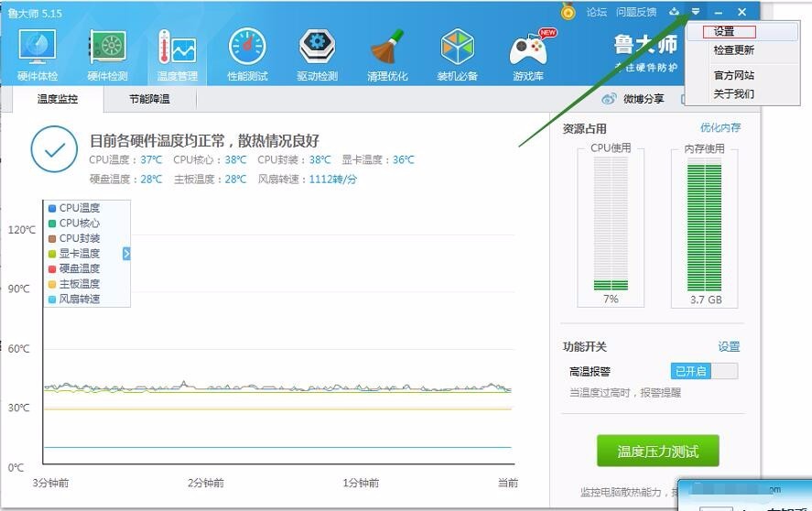Click the 3.7 GB memory value

tap(706, 299)
